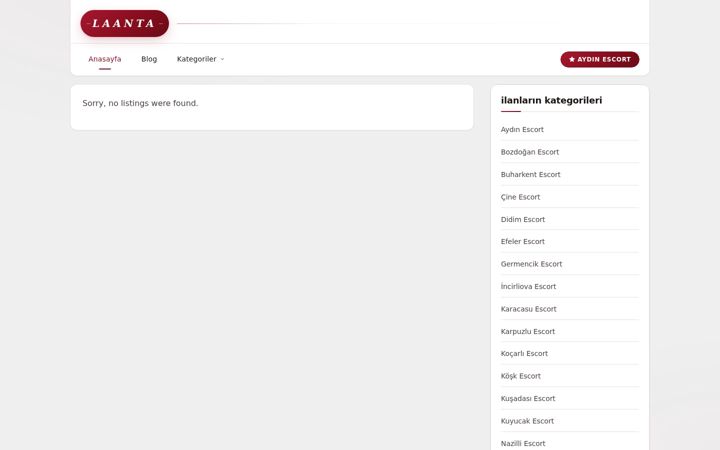Click the AYDIN ESCORT button

600,59
